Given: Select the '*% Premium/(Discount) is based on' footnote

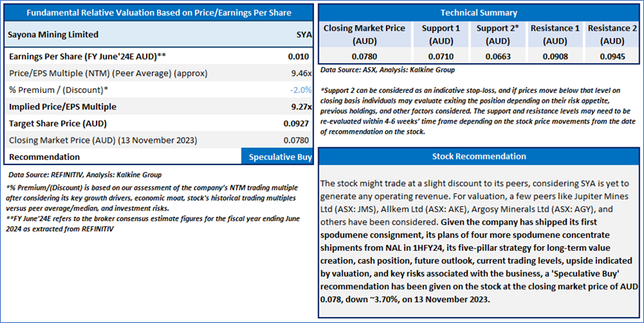Looking at the screenshot, I should [x=152, y=198].
